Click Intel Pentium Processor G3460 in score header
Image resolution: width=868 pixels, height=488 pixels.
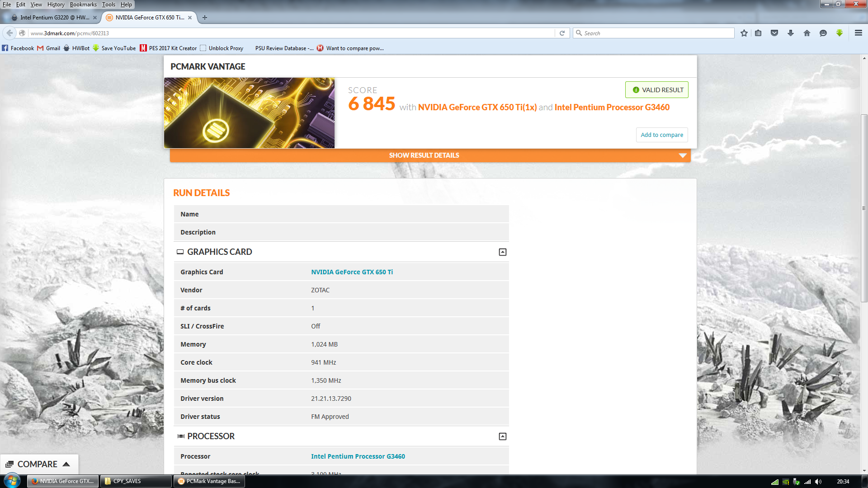612,107
